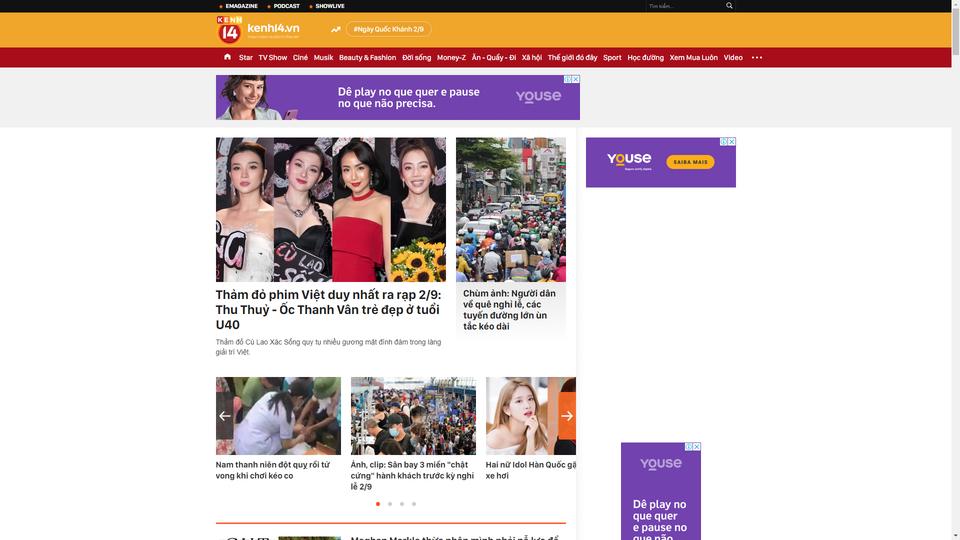Select third carousel pagination dot
This screenshot has height=540, width=960.
click(x=402, y=504)
